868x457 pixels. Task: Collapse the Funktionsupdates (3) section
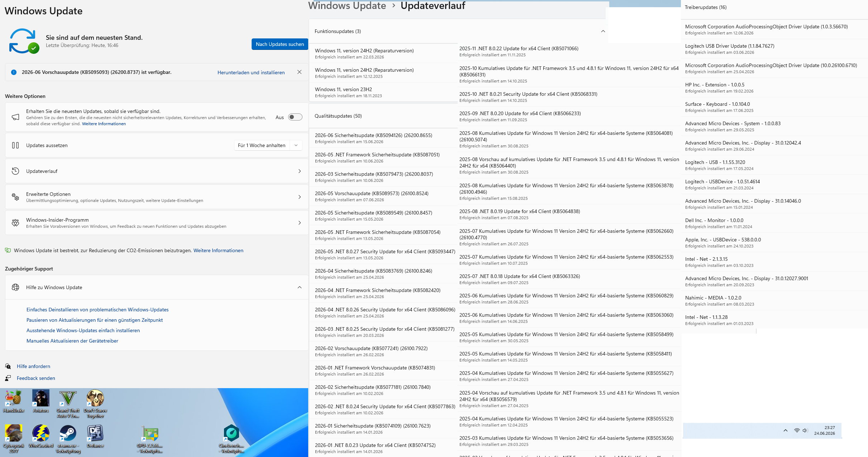[603, 31]
